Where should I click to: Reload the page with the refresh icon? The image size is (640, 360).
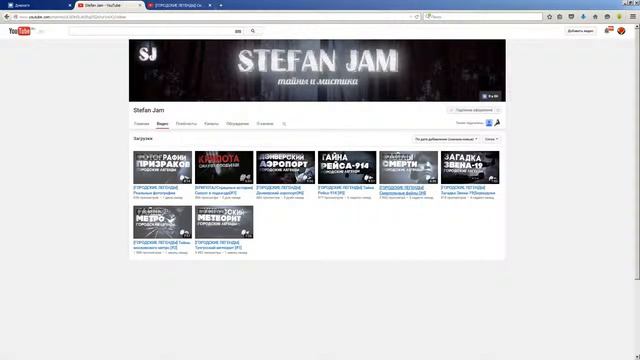[x=417, y=17]
